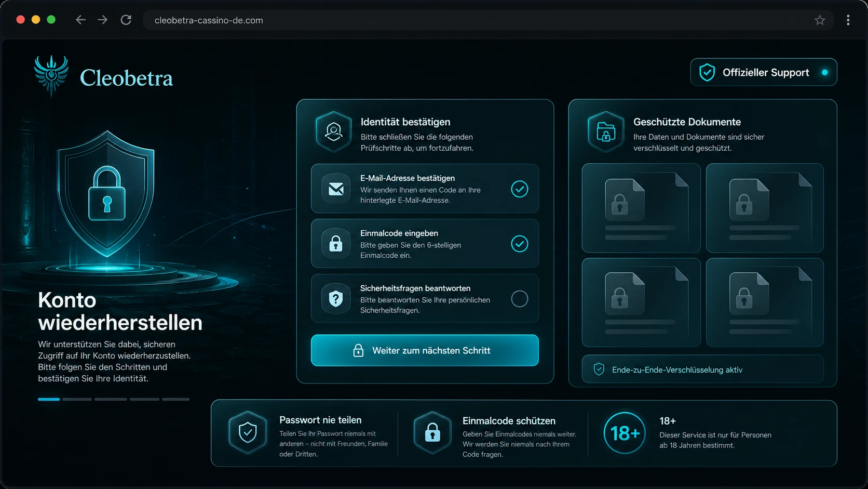868x489 pixels.
Task: Click the question shield icon for Sicherheitsfragen
Action: click(336, 299)
